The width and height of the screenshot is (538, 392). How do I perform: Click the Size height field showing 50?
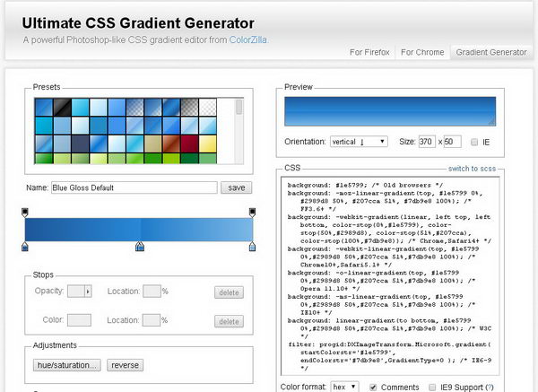452,142
